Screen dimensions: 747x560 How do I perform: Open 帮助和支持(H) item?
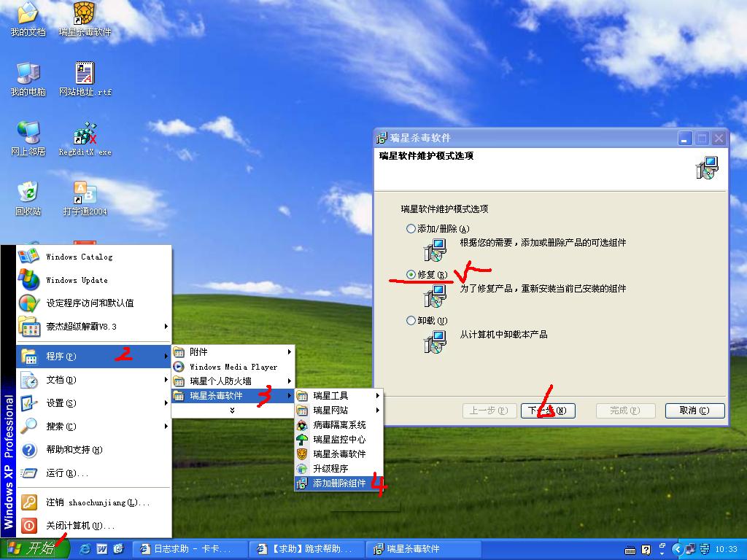coord(94,449)
